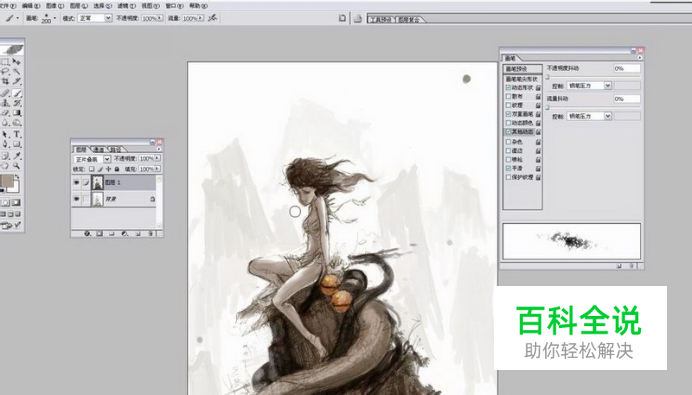Screen dimensions: 692x395
Task: Select the Brush tool in toolbox
Action: [17, 93]
